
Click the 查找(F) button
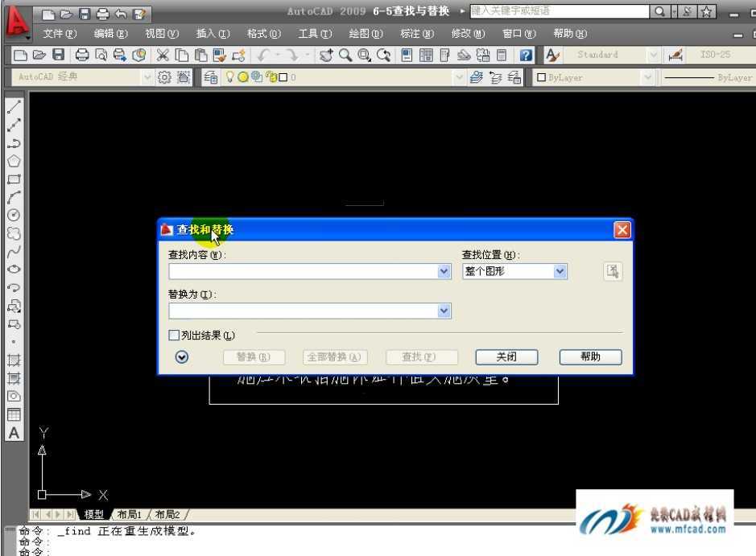pos(421,357)
